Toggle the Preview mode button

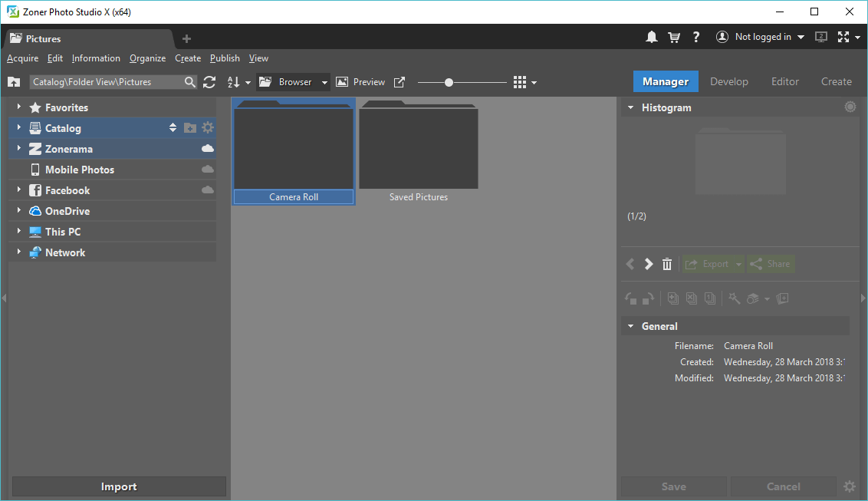coord(360,82)
